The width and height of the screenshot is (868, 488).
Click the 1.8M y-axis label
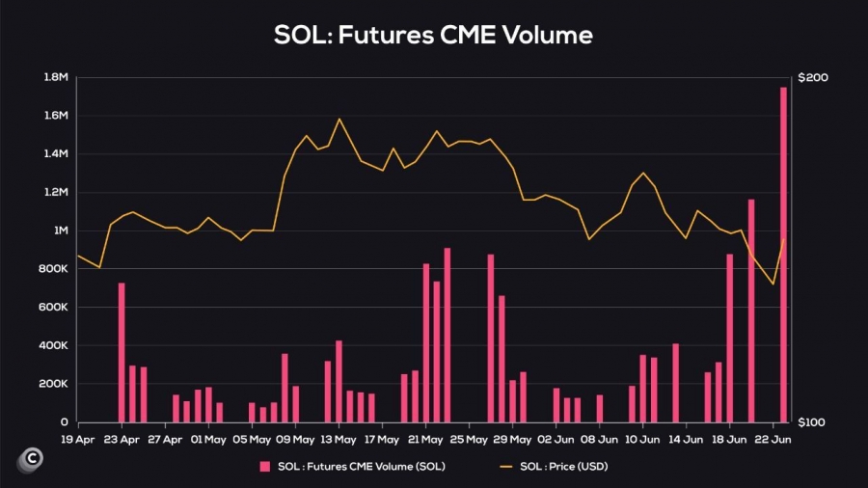point(55,77)
